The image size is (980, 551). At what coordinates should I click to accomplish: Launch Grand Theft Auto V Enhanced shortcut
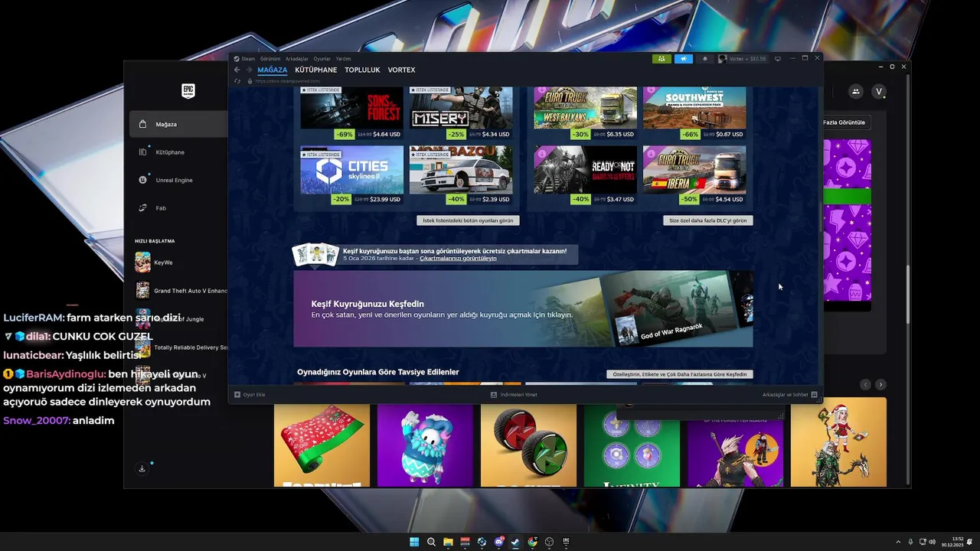pyautogui.click(x=181, y=290)
